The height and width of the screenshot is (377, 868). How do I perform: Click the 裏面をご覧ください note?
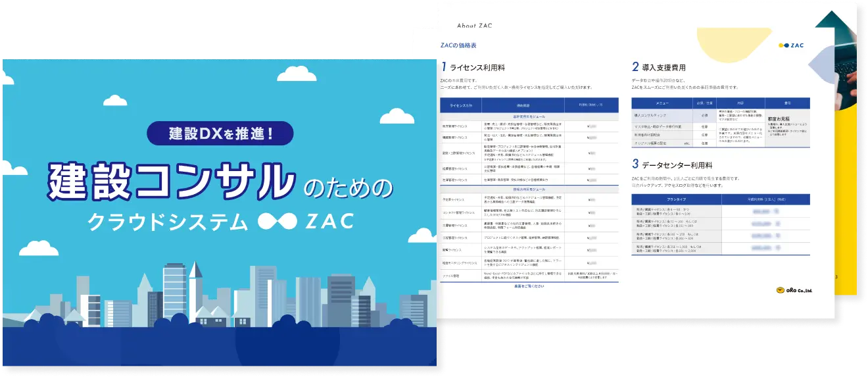pyautogui.click(x=529, y=286)
